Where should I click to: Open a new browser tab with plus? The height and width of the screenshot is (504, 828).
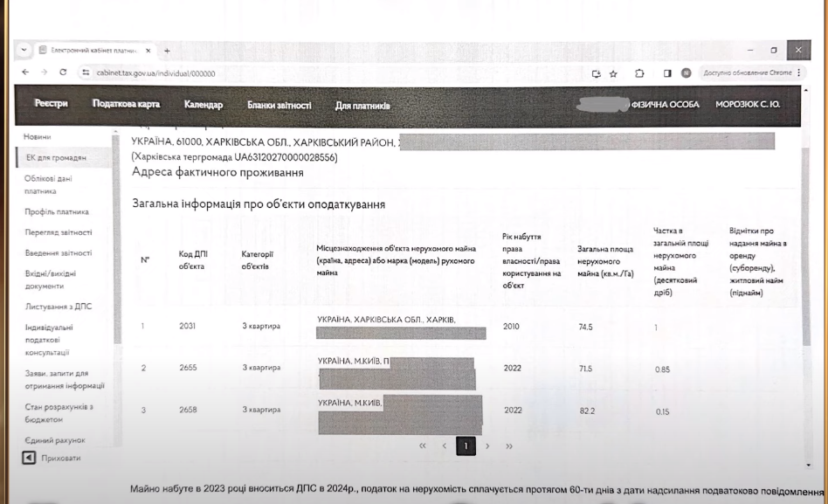click(x=167, y=50)
